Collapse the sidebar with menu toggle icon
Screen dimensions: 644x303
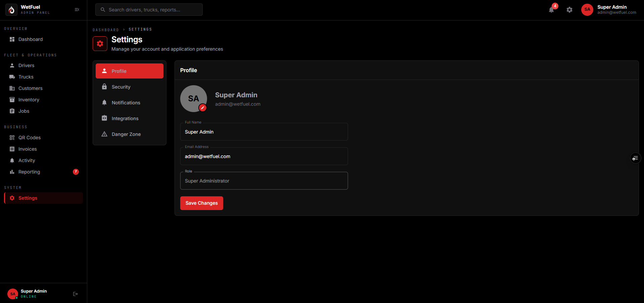click(x=77, y=10)
